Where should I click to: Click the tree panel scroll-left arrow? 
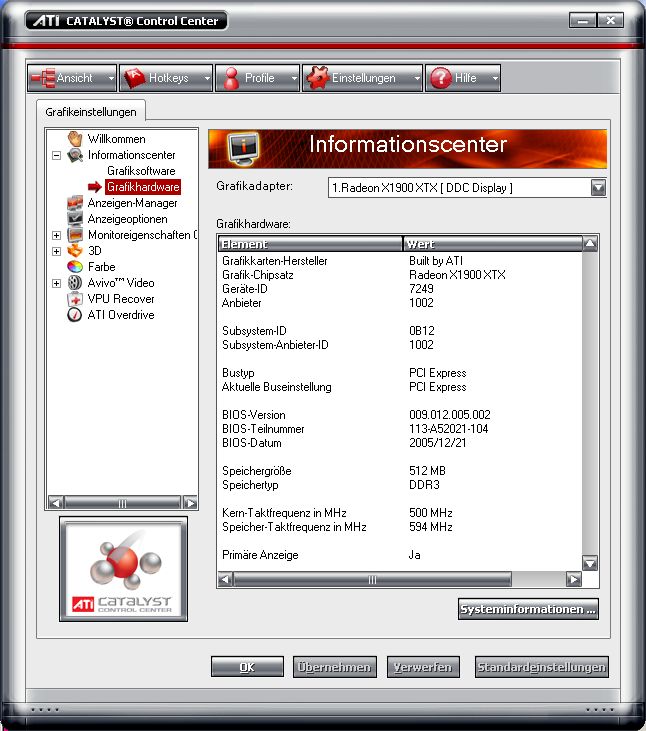pyautogui.click(x=55, y=503)
